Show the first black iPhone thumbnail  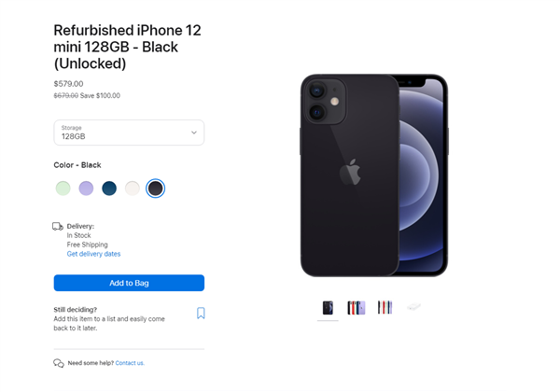tap(328, 308)
